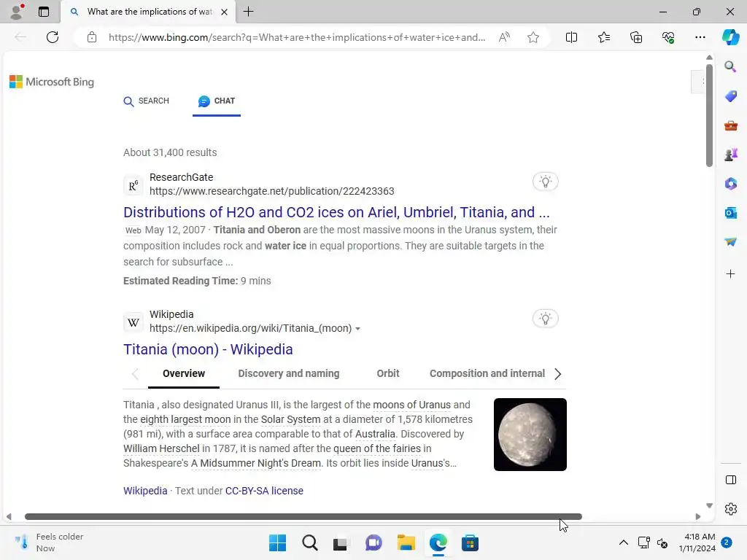The image size is (747, 560).
Task: Open the Wikipedia source link below summary
Action: pos(145,491)
